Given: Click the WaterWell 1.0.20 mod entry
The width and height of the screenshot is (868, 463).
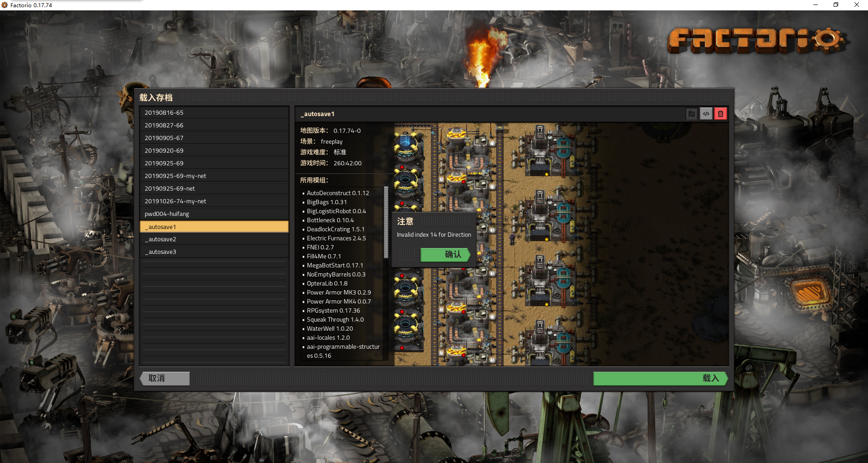Looking at the screenshot, I should point(330,328).
